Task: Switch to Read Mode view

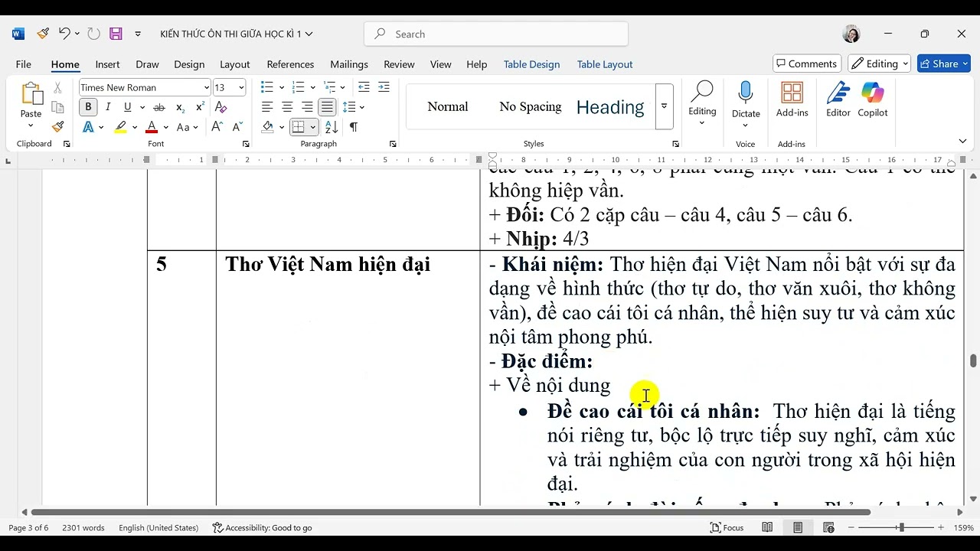Action: tap(767, 527)
